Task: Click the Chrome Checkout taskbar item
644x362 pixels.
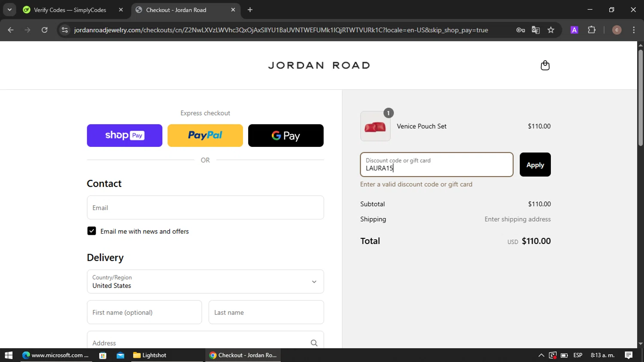Action: [243, 355]
